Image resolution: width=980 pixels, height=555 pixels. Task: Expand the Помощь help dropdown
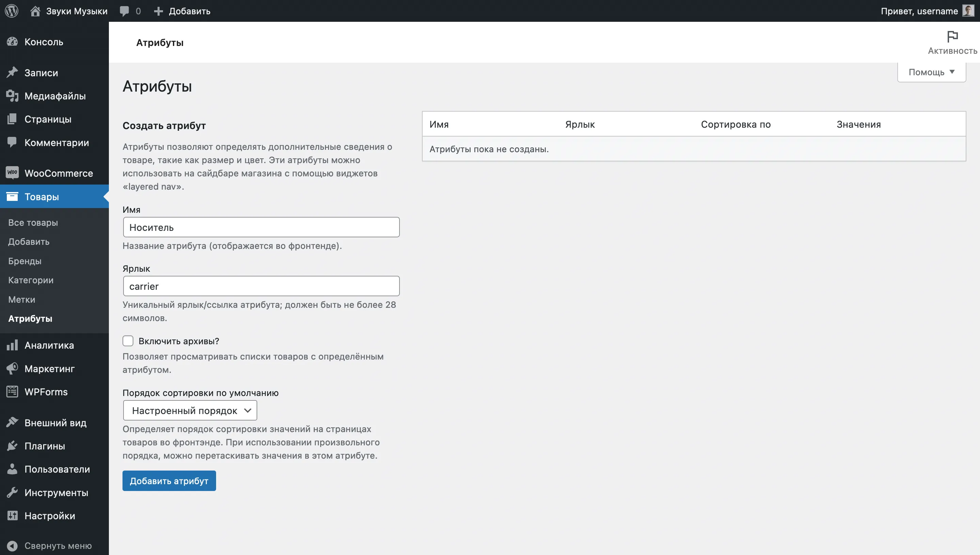931,72
